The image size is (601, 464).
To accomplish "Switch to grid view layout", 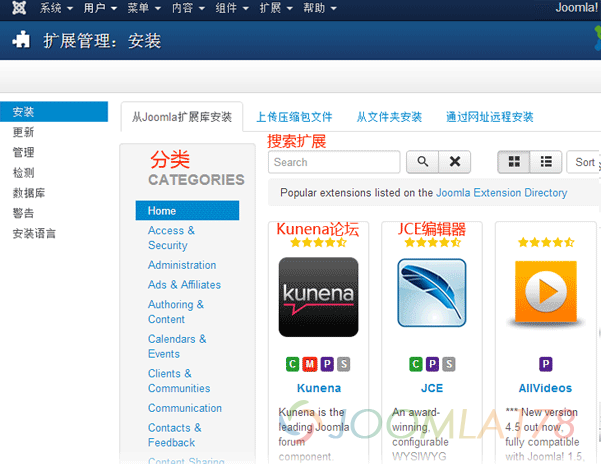I will click(x=514, y=162).
